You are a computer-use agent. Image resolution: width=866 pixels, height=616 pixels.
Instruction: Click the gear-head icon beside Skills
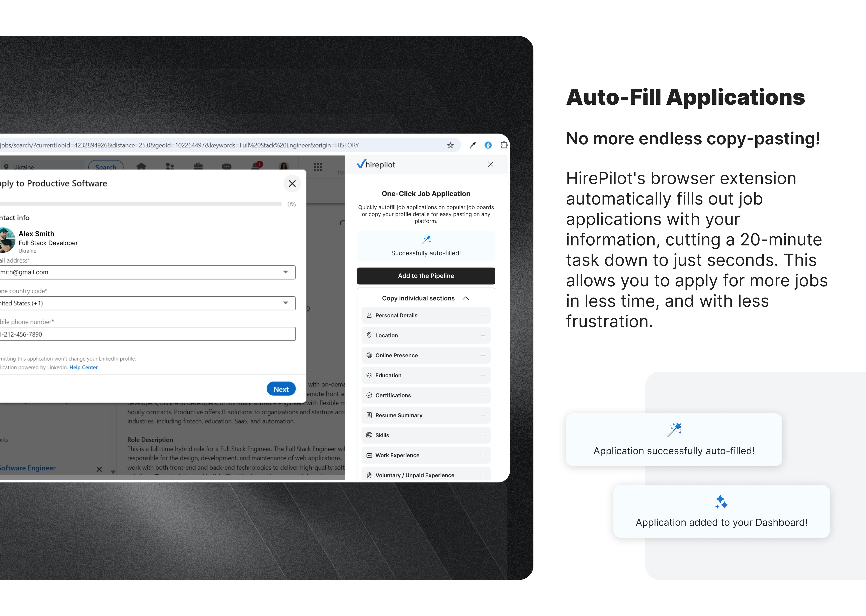pos(369,435)
